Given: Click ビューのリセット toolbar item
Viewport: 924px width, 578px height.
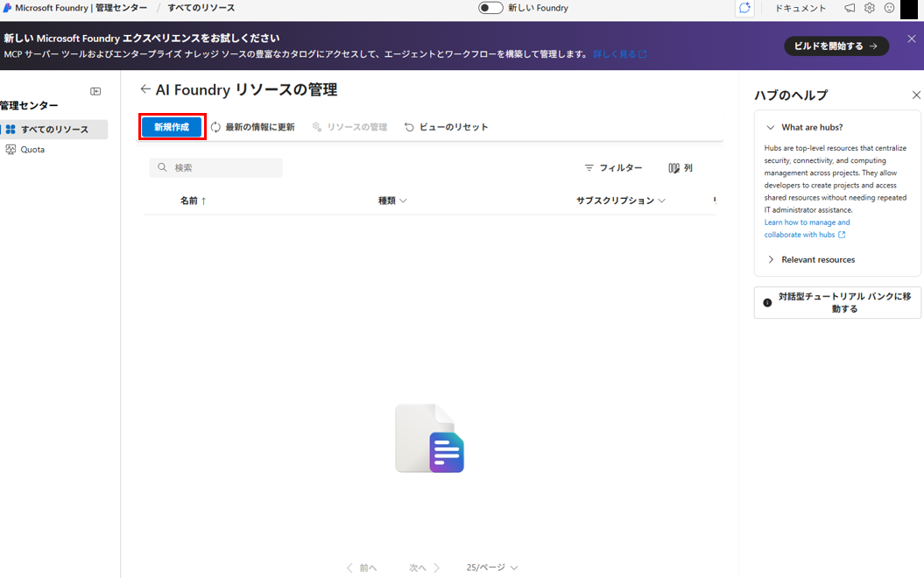Looking at the screenshot, I should tap(446, 127).
